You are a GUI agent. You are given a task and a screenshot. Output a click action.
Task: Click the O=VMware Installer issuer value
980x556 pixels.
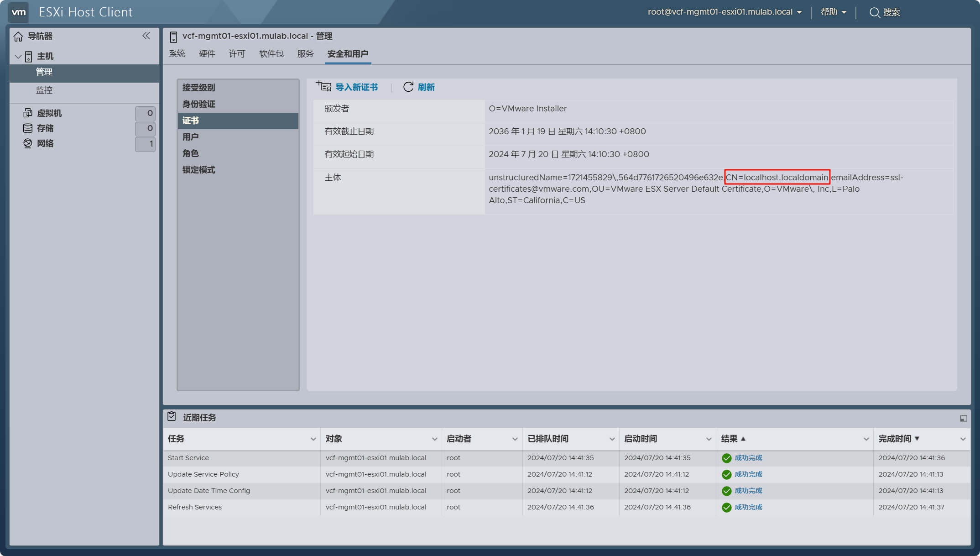coord(528,109)
